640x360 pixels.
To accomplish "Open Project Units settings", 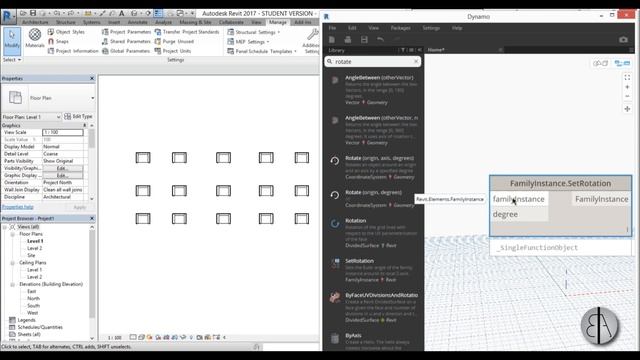I will (173, 51).
